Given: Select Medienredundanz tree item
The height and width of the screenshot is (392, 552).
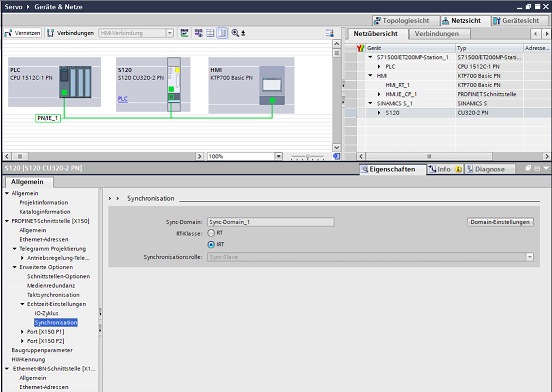Looking at the screenshot, I should click(x=51, y=286).
